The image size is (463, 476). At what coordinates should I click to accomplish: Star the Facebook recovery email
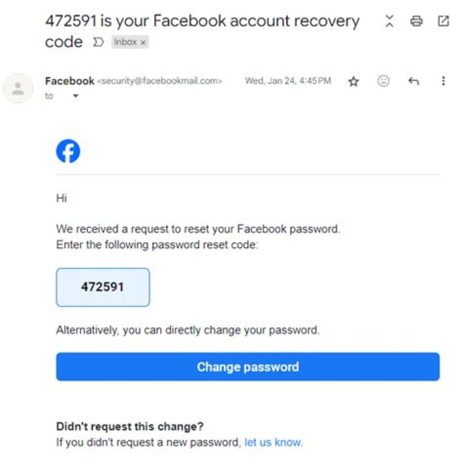click(353, 82)
